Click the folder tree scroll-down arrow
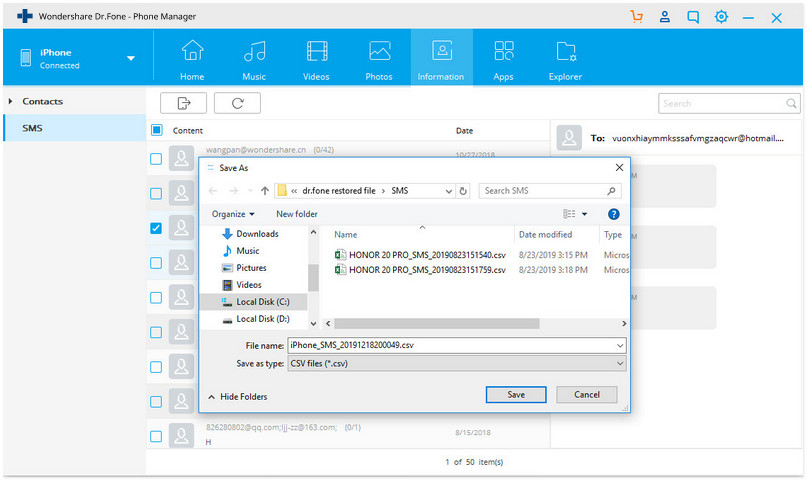This screenshot has width=807, height=481. (x=313, y=324)
